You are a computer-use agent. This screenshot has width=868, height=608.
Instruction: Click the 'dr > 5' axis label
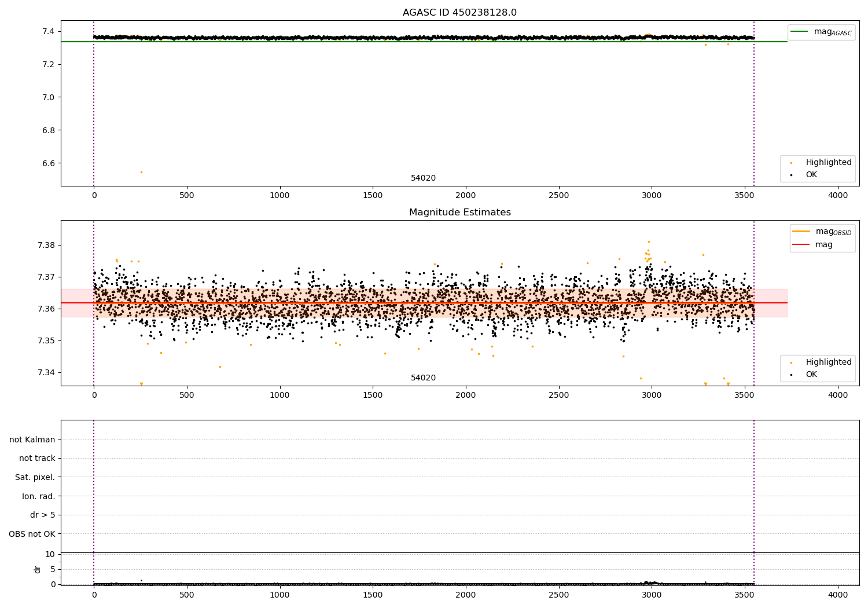[x=43, y=515]
